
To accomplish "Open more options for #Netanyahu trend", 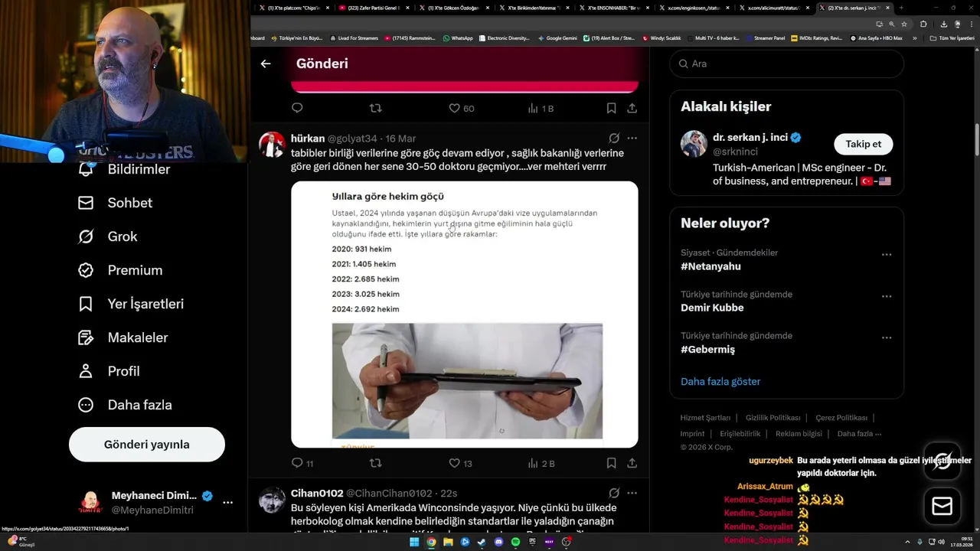I will tap(887, 255).
